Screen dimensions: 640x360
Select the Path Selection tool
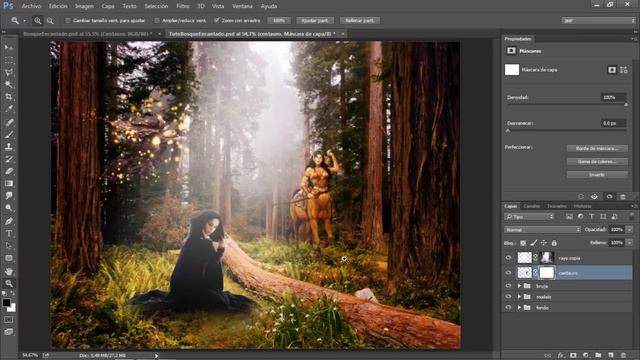coord(9,246)
